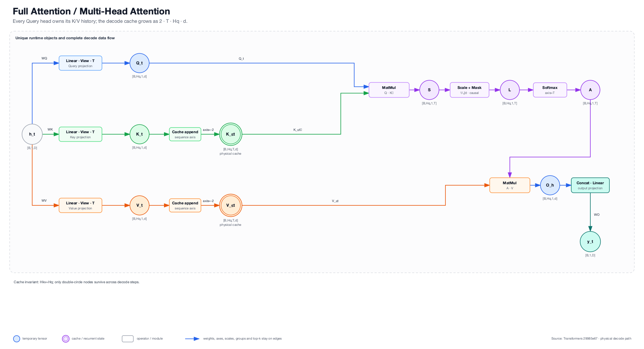The image size is (644, 349).
Task: Click the Key projection operator box
Action: coord(80,134)
